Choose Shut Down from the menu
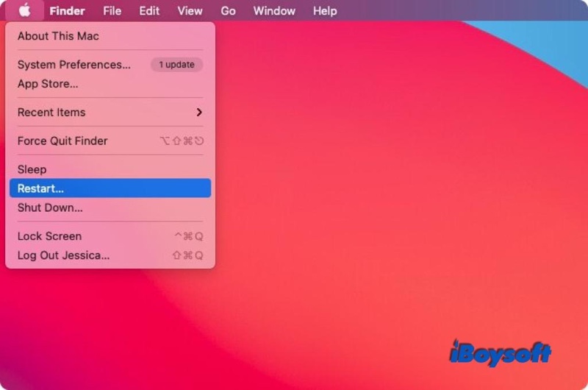Viewport: 588px width, 390px height. pos(50,208)
